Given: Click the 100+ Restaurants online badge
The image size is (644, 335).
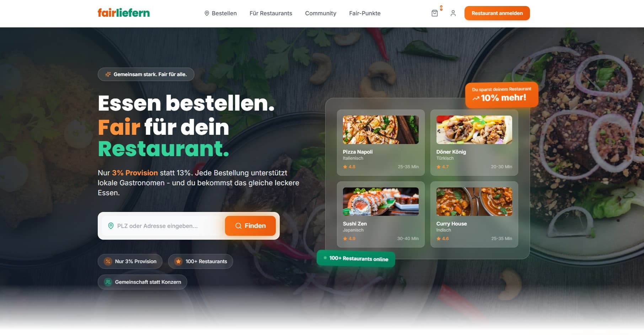Looking at the screenshot, I should point(356,259).
